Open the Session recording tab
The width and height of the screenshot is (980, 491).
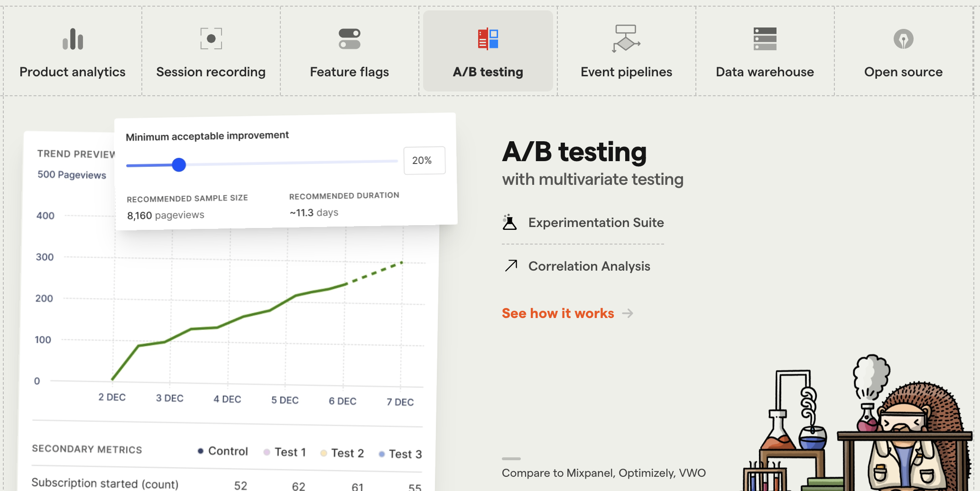[x=211, y=51]
